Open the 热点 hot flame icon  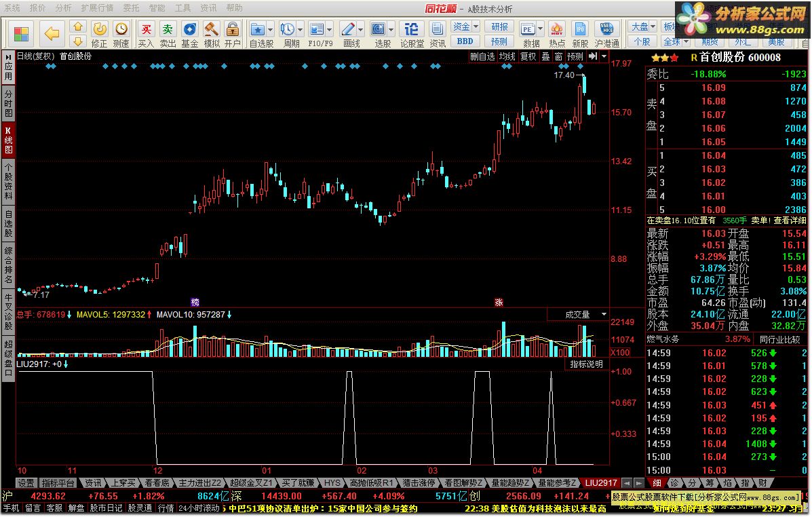click(x=557, y=29)
